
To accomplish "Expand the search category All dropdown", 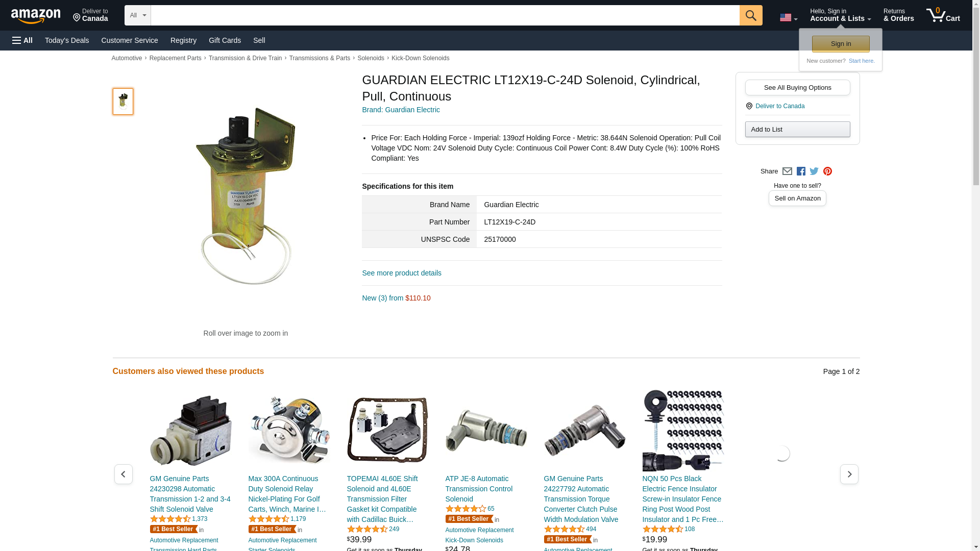I will (137, 15).
